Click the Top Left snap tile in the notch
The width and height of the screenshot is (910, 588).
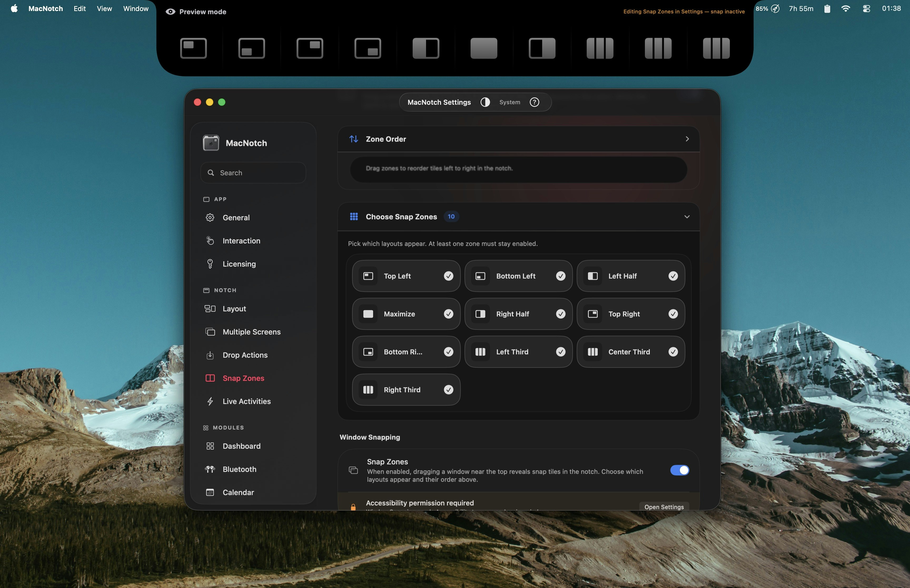(193, 48)
